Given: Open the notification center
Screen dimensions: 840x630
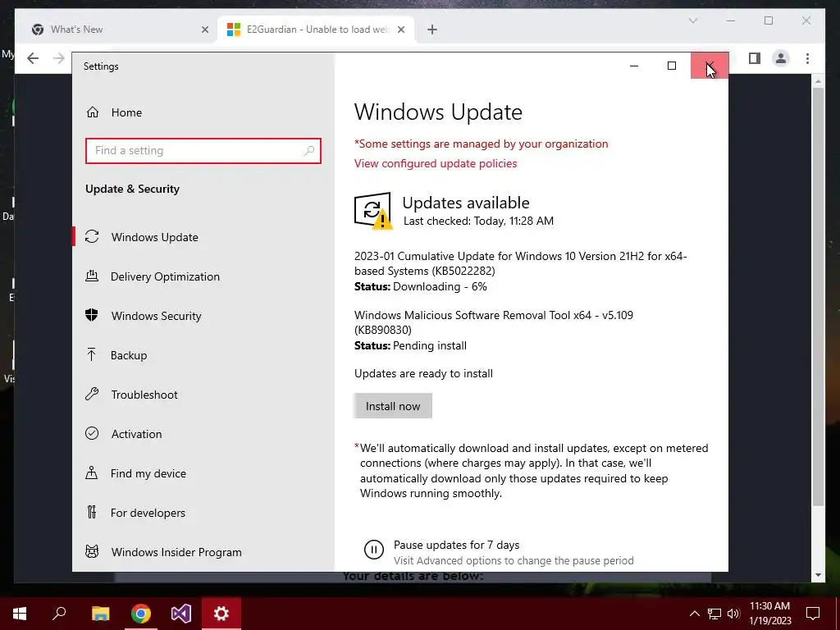Looking at the screenshot, I should (x=813, y=614).
